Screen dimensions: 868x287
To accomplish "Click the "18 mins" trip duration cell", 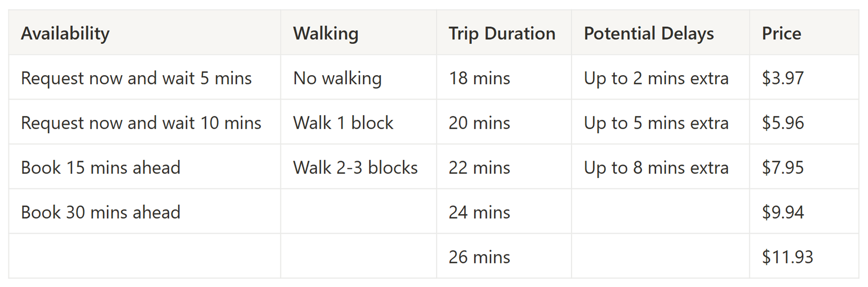I will tap(479, 78).
